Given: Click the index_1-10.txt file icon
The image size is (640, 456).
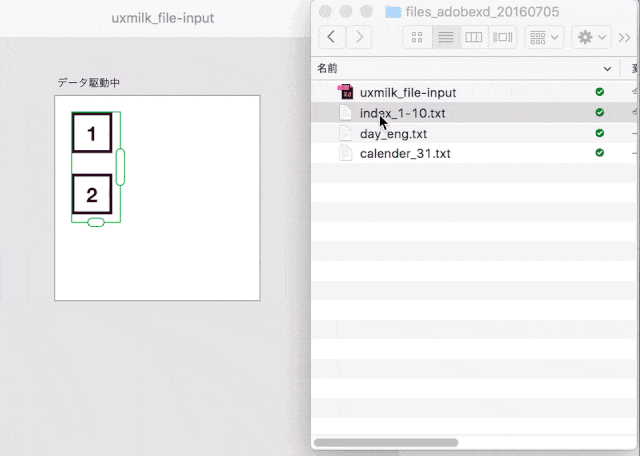Looking at the screenshot, I should click(x=346, y=112).
